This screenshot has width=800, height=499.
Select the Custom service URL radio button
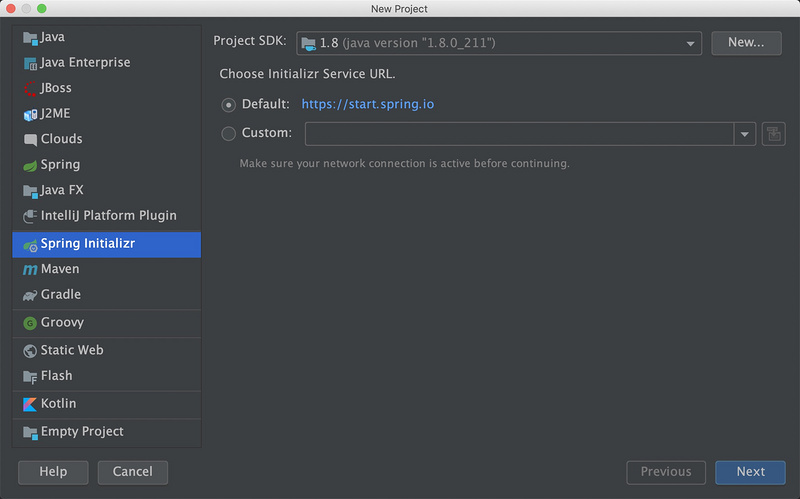[229, 133]
